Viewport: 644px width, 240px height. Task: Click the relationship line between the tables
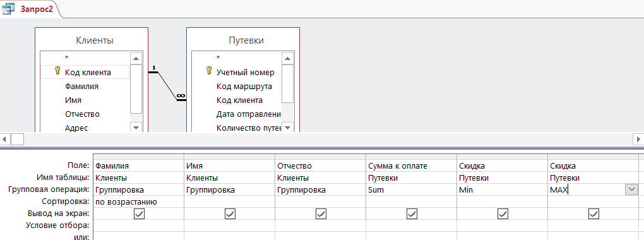(167, 86)
